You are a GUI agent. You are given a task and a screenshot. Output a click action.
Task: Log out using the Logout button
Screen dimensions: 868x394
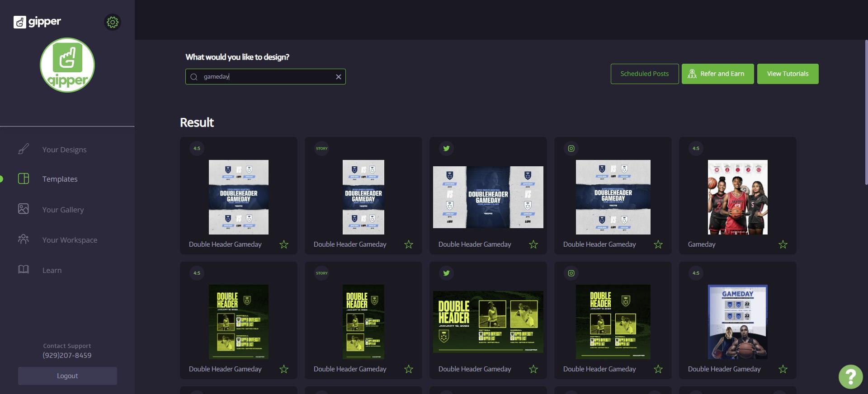pos(67,375)
